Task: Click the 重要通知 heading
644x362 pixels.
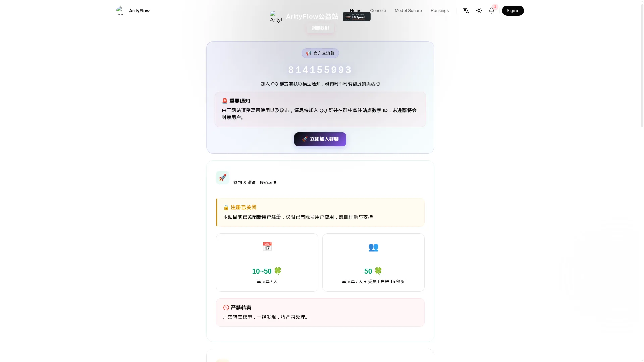Action: 236,101
